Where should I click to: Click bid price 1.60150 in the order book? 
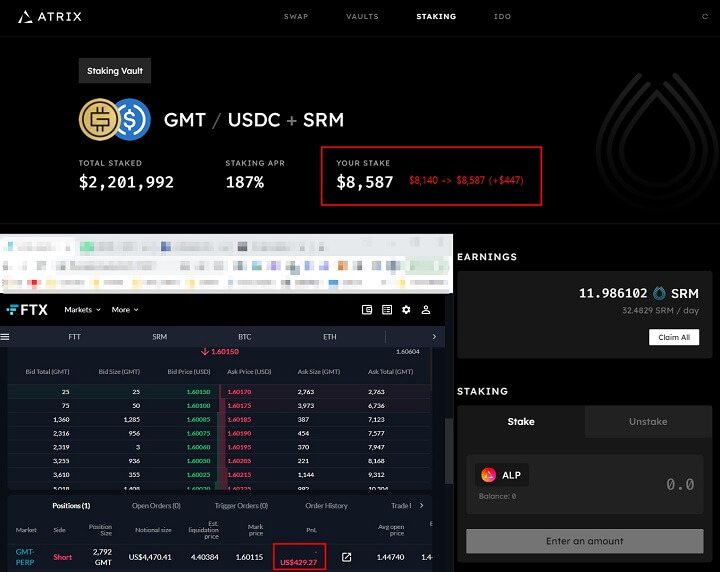pyautogui.click(x=198, y=392)
